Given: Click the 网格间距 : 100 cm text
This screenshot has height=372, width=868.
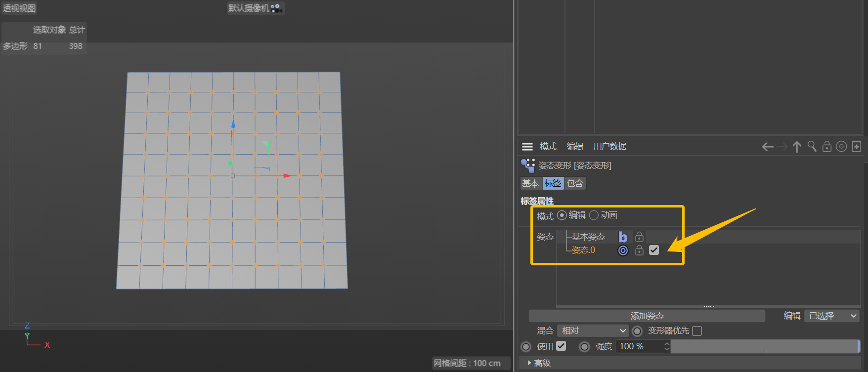Looking at the screenshot, I should pyautogui.click(x=467, y=363).
